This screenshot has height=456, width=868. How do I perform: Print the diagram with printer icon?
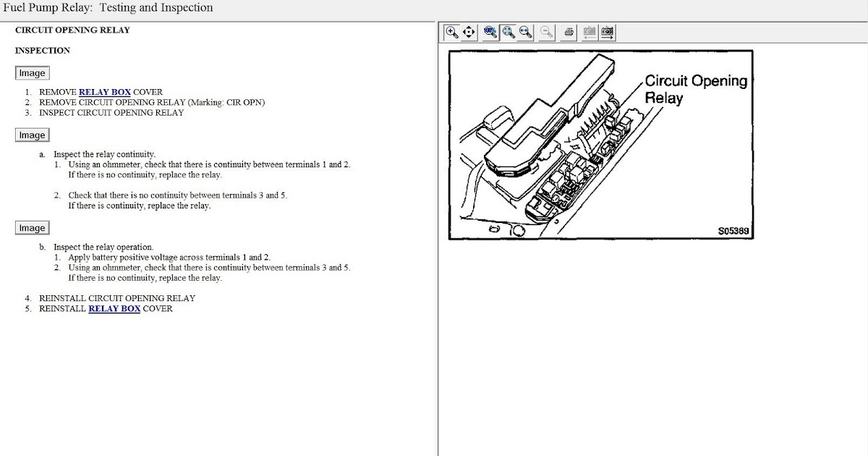point(569,32)
